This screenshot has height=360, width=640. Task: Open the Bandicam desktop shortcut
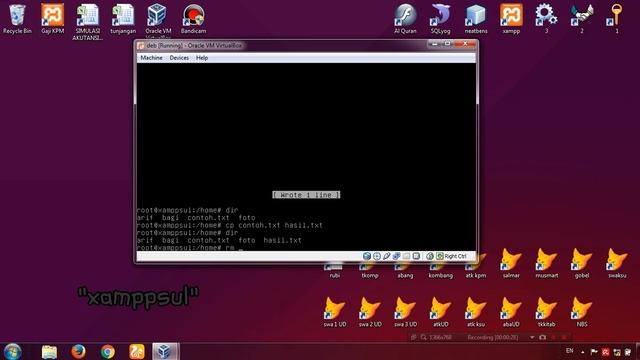(193, 19)
